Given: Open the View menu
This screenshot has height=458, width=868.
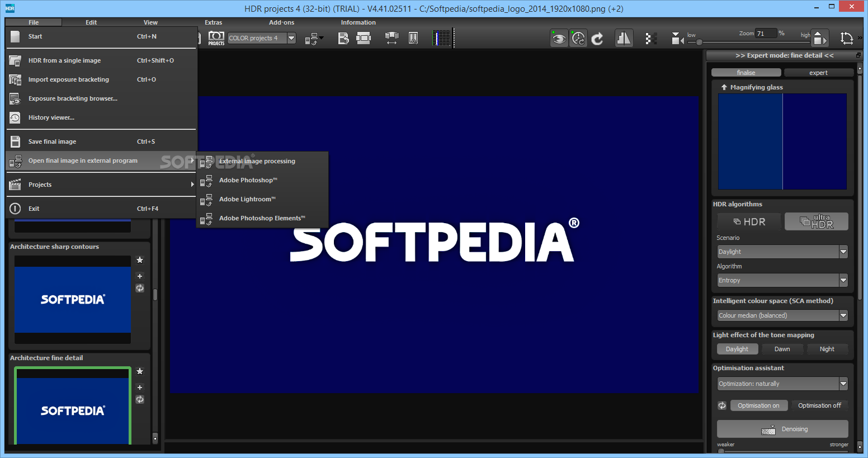Looking at the screenshot, I should coord(150,22).
